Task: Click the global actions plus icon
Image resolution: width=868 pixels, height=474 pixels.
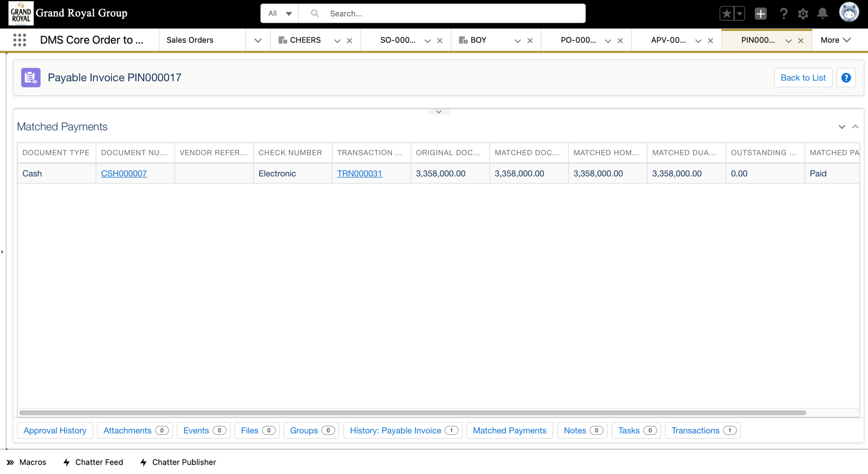Action: pyautogui.click(x=760, y=14)
